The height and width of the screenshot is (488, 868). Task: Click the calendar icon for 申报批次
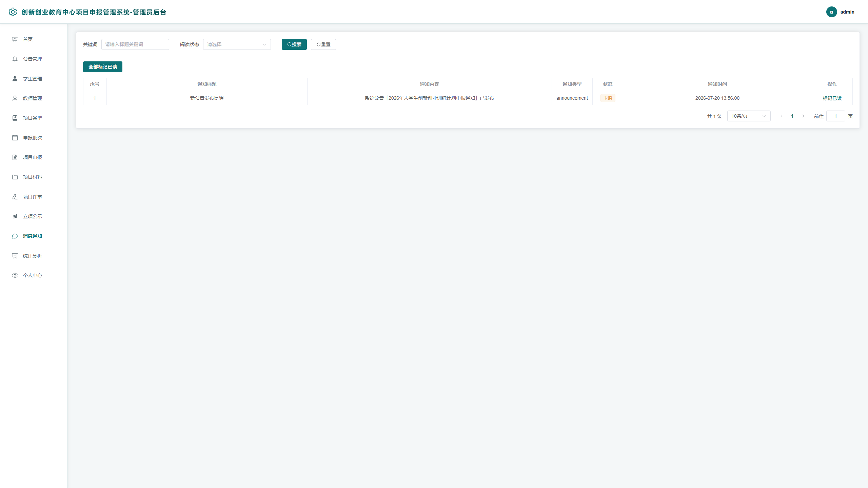(x=15, y=138)
